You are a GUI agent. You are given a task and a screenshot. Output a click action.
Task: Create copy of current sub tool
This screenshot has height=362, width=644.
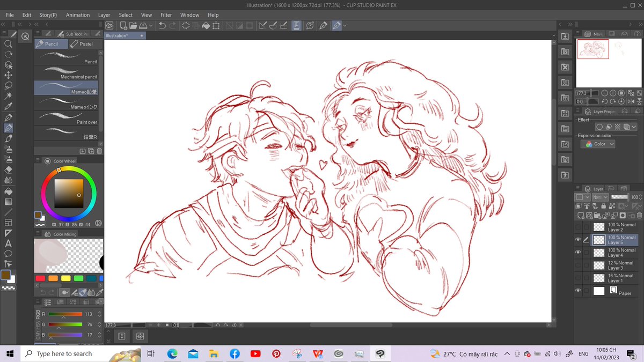(x=91, y=152)
